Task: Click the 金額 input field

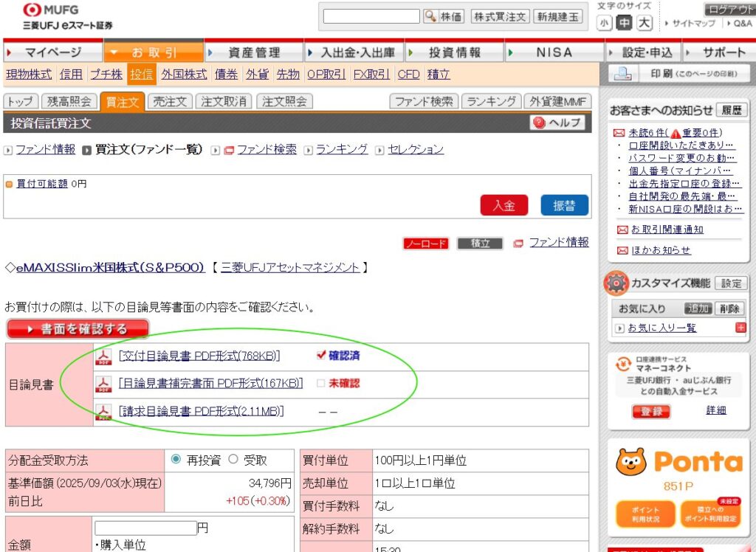Action: pos(145,528)
